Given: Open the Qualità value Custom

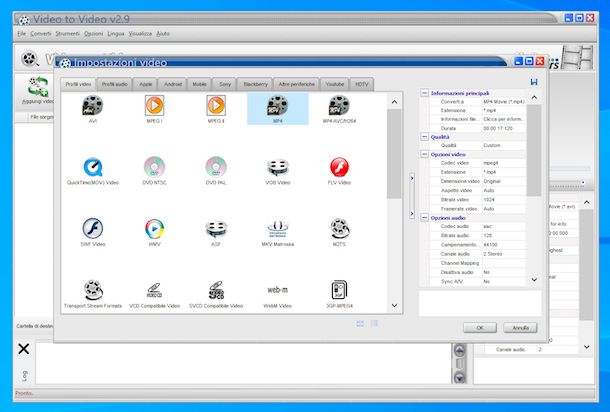Looking at the screenshot, I should [x=504, y=145].
